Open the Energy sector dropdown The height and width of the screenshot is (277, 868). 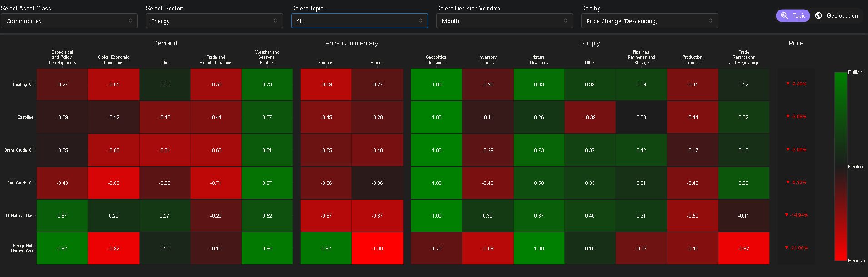tap(215, 21)
